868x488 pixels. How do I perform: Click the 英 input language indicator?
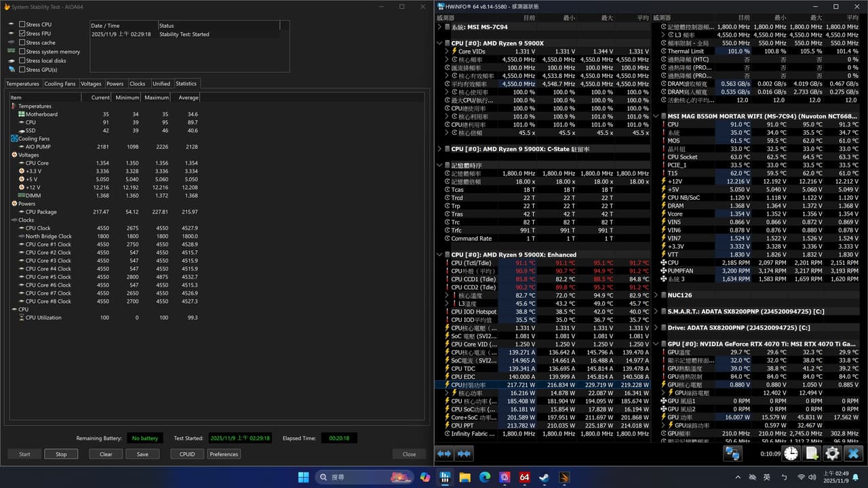click(766, 477)
